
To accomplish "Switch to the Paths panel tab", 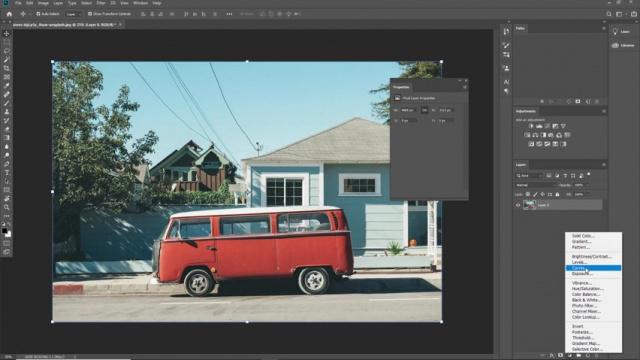I will pyautogui.click(x=520, y=29).
